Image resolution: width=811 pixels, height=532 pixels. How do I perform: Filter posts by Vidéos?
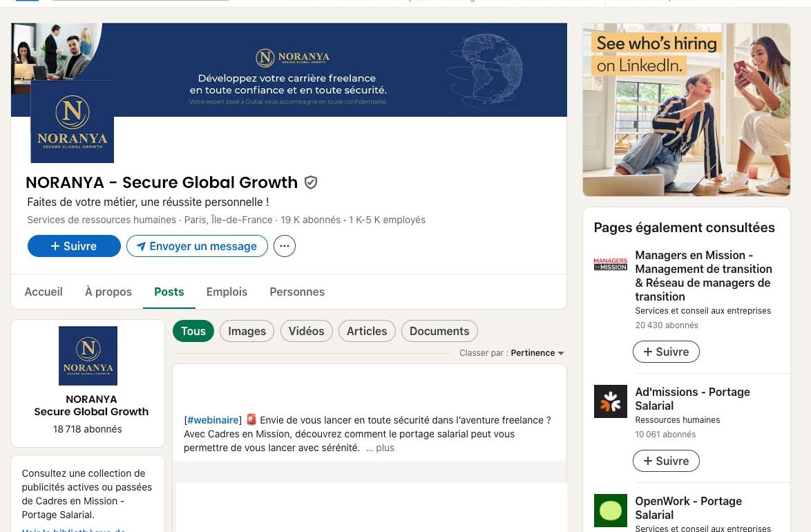pyautogui.click(x=306, y=331)
